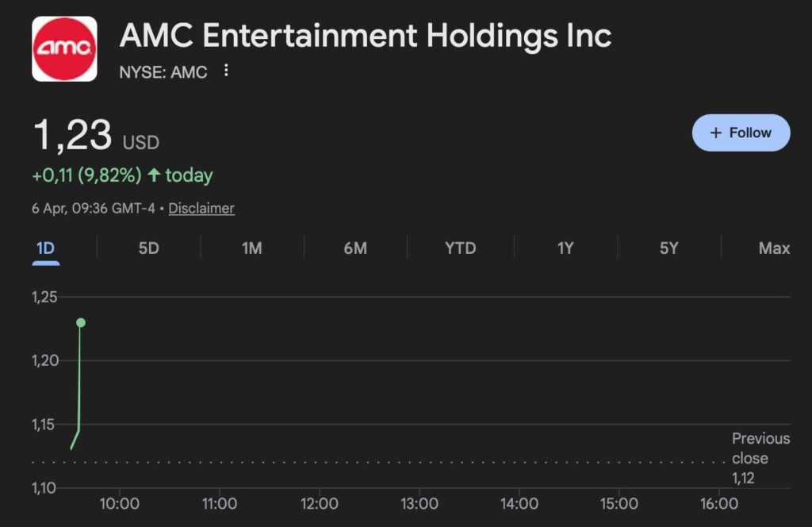Click the green upward arrow next to today

(154, 175)
